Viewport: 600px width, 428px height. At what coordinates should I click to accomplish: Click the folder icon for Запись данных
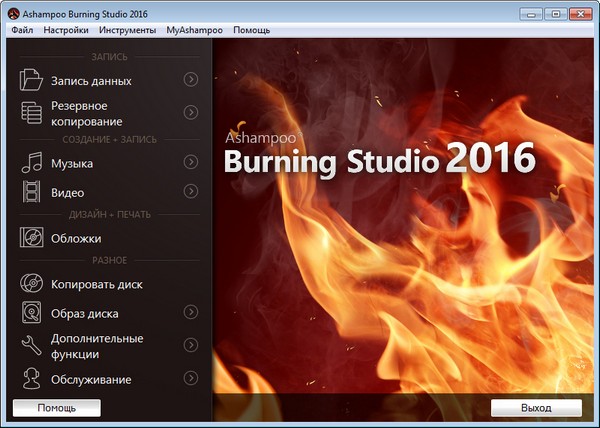point(32,80)
